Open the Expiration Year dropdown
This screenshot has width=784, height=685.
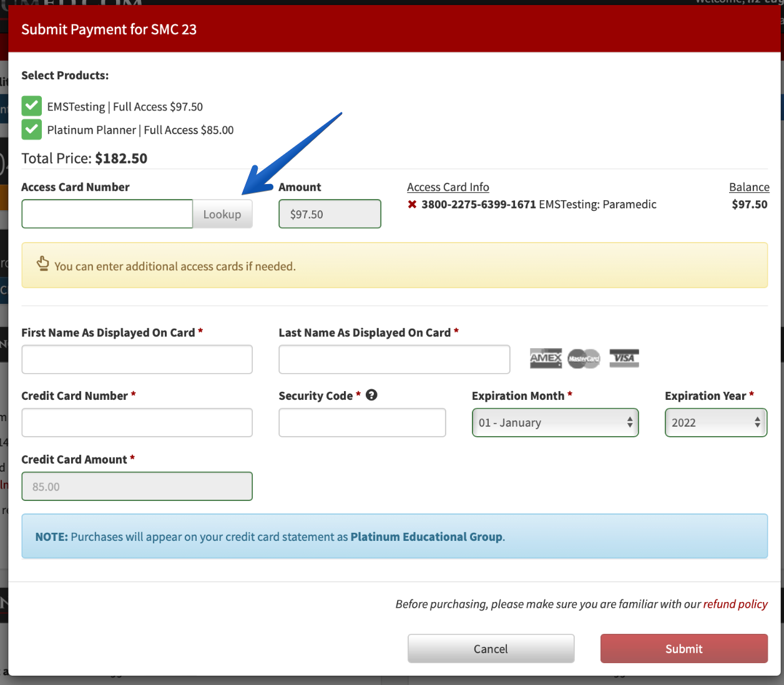pyautogui.click(x=716, y=422)
